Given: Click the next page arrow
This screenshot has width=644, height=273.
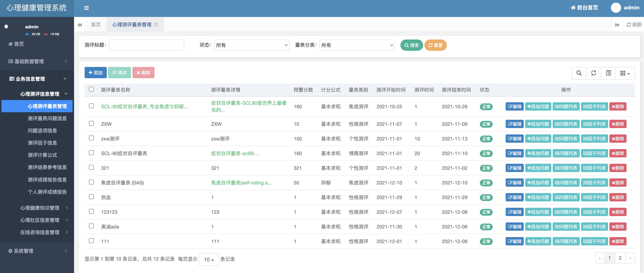Looking at the screenshot, I should 630,258.
